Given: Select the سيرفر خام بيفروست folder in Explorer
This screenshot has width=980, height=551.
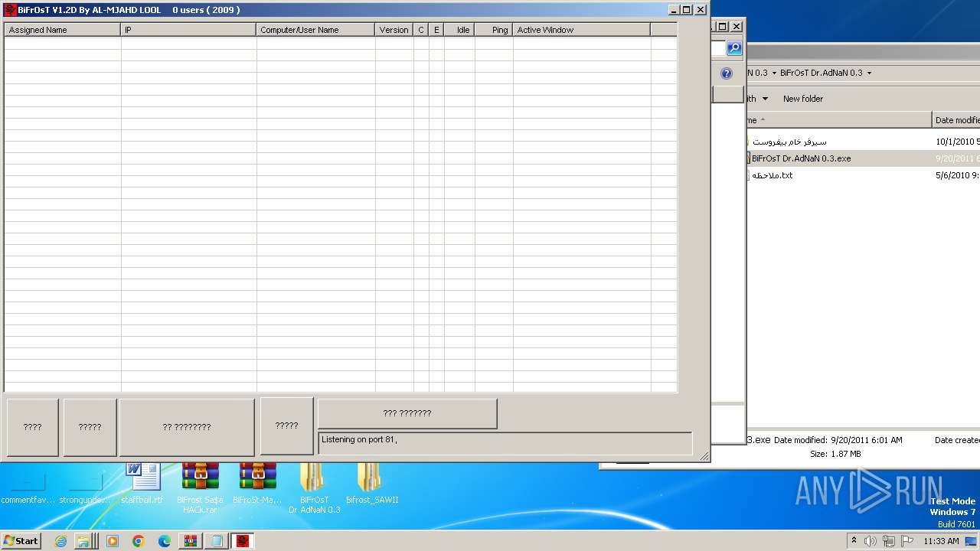Looking at the screenshot, I should (789, 142).
